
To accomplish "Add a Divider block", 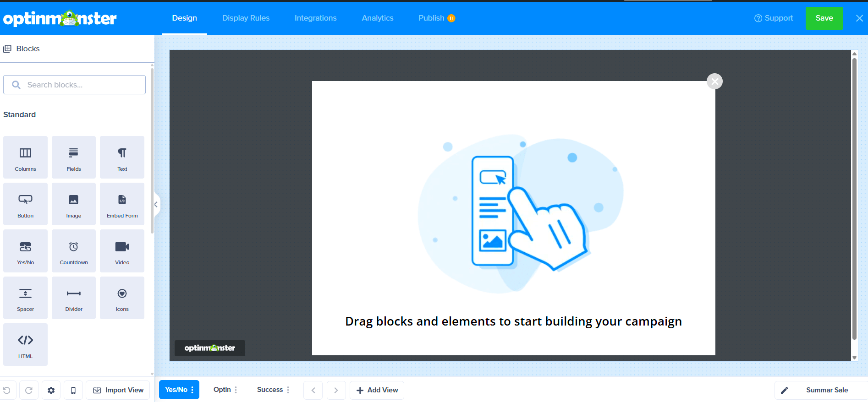I will point(74,298).
